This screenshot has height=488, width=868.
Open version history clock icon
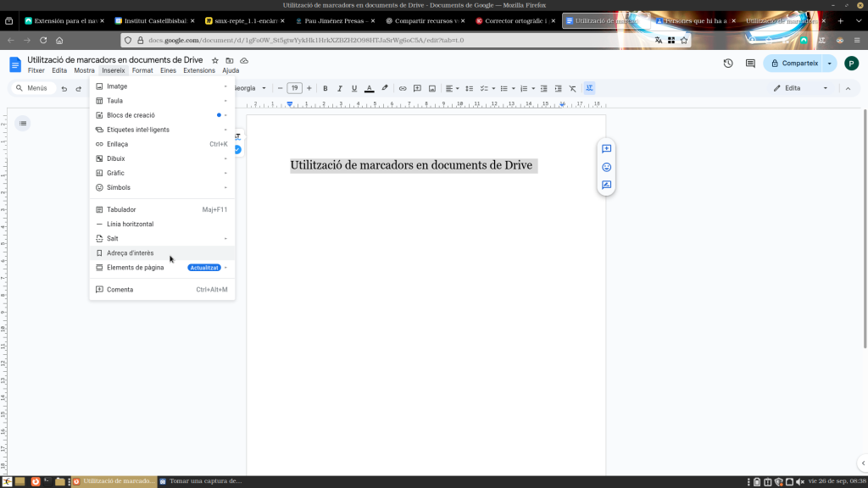tap(727, 64)
